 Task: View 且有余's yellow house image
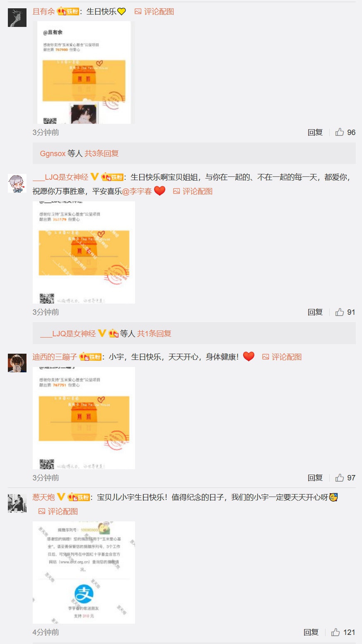(x=84, y=72)
